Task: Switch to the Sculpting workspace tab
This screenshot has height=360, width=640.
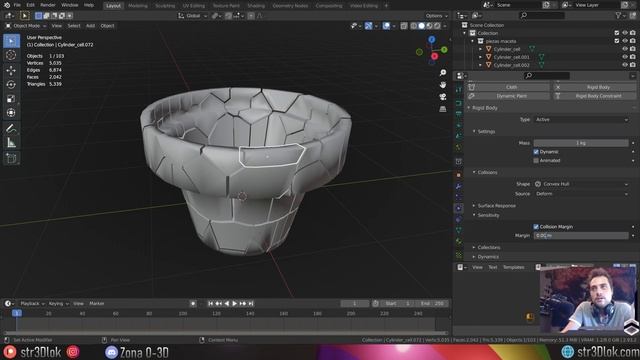Action: pos(165,6)
